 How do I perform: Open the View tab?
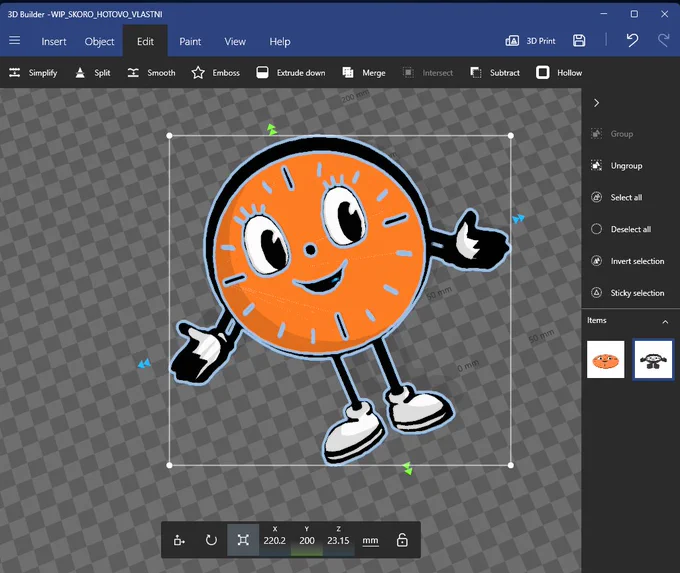pyautogui.click(x=235, y=42)
